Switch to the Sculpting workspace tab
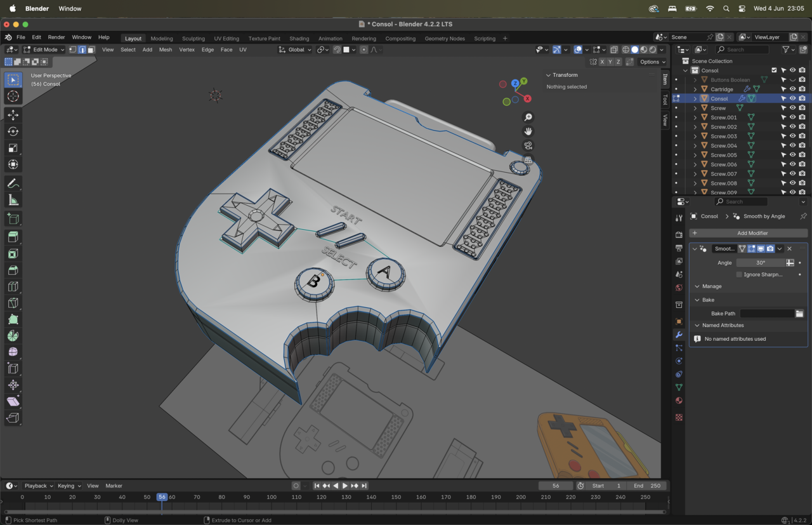The width and height of the screenshot is (812, 525). tap(193, 38)
